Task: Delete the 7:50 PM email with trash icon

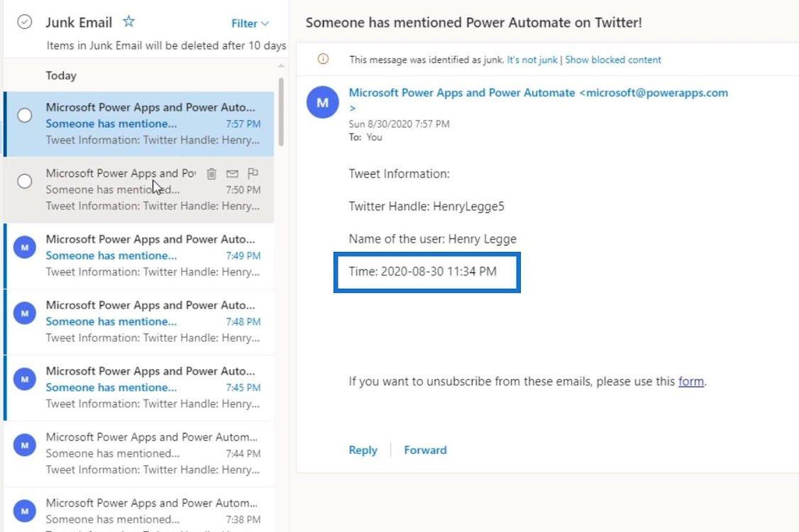Action: pyautogui.click(x=211, y=174)
